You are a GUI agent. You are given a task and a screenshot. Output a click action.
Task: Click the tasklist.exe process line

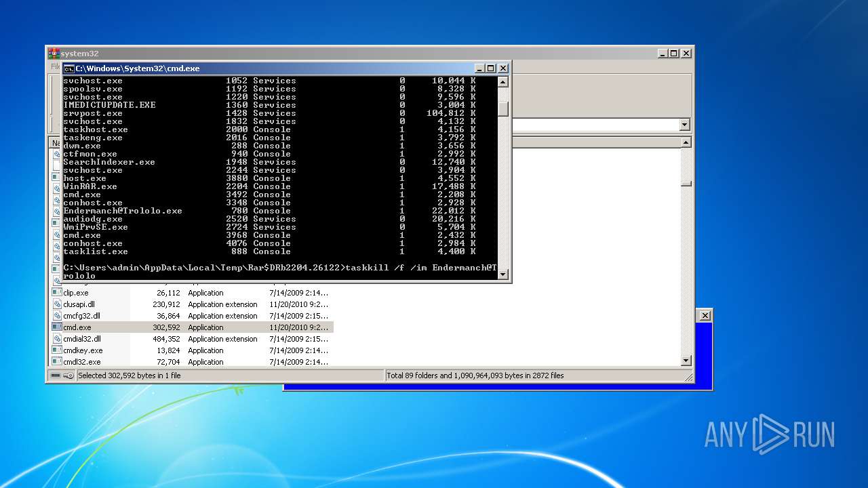pos(269,251)
